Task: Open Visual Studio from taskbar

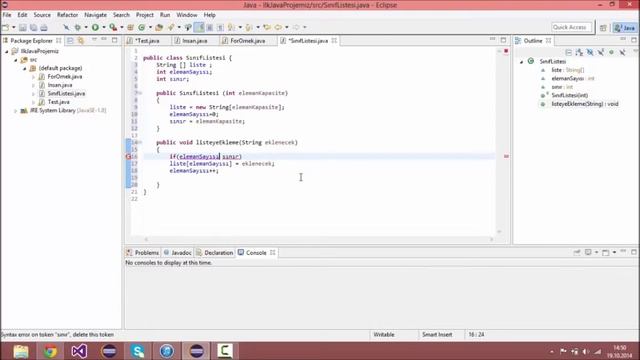Action: coord(79,351)
